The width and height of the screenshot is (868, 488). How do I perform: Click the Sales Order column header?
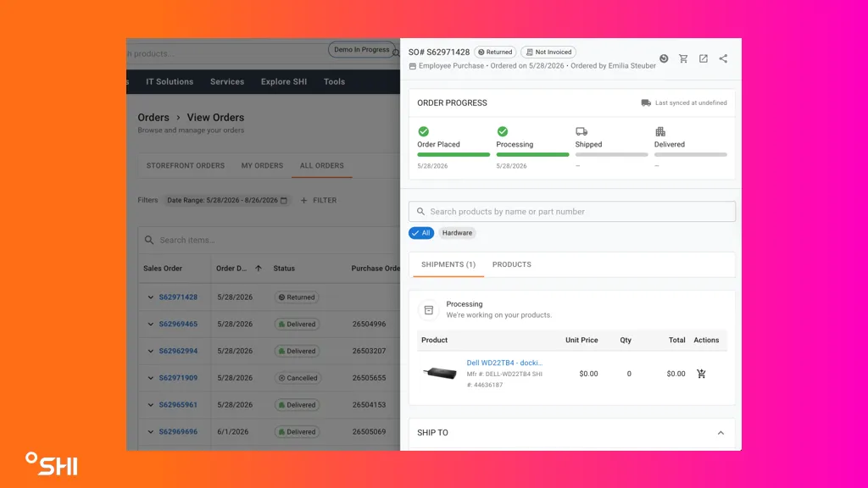pos(163,269)
